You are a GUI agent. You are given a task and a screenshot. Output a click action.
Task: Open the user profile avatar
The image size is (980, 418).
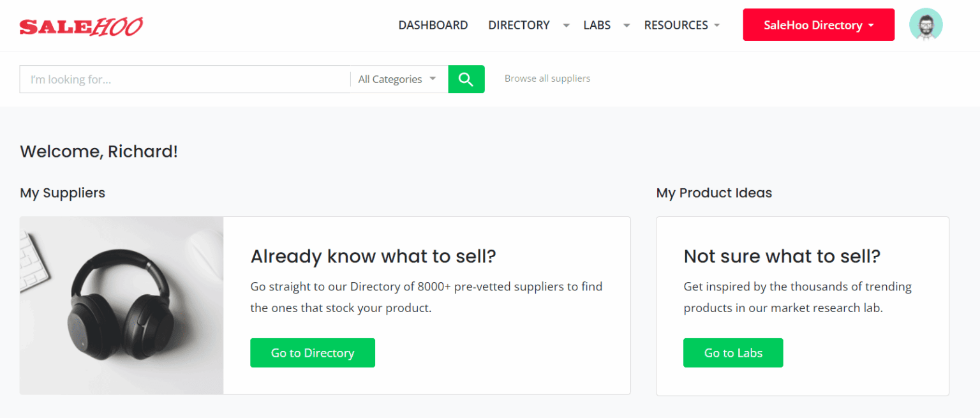tap(926, 24)
